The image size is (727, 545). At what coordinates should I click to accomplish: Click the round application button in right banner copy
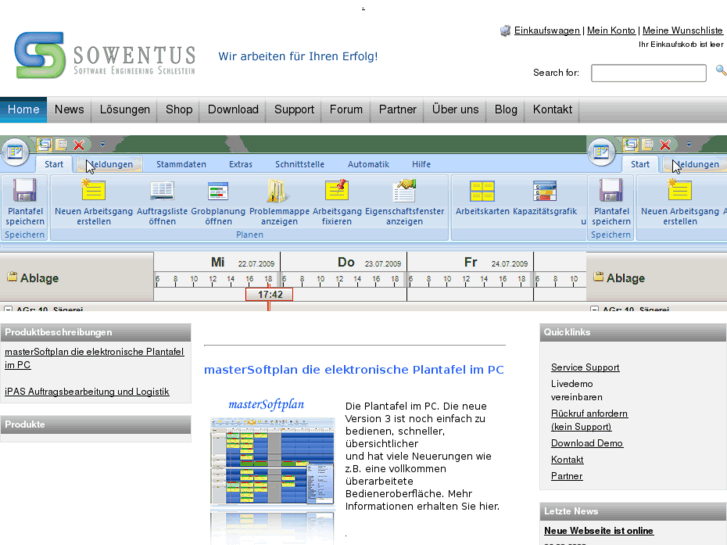click(601, 152)
